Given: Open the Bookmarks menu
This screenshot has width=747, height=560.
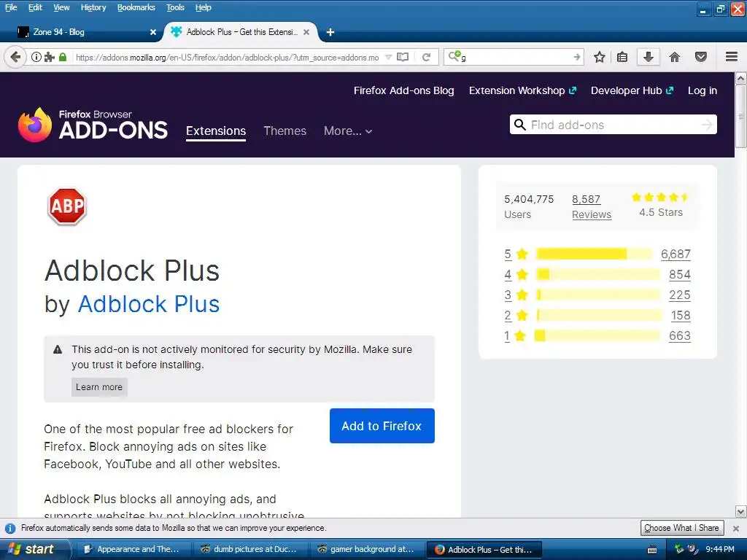Looking at the screenshot, I should pos(136,7).
